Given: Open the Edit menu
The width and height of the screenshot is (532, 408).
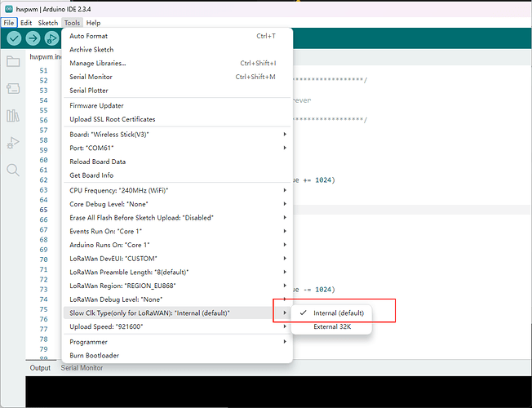Looking at the screenshot, I should [x=26, y=23].
